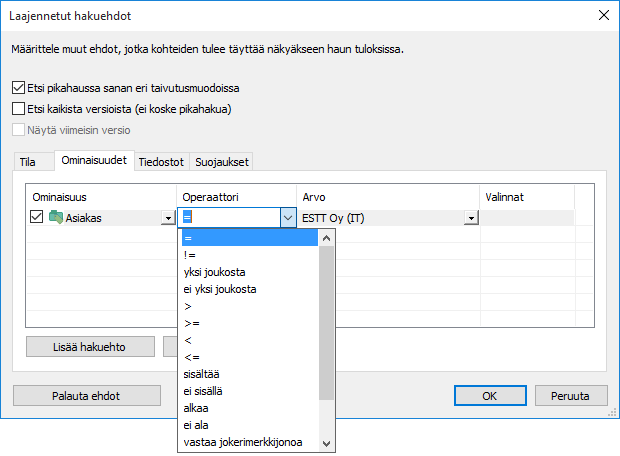Close the Laajennetut hakuehdot dialog
620x456 pixels.
click(602, 15)
